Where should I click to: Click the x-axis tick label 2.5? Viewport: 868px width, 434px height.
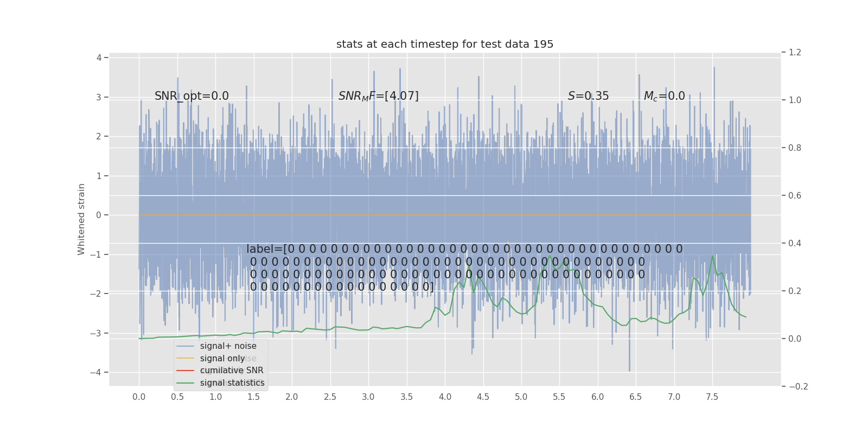click(330, 397)
